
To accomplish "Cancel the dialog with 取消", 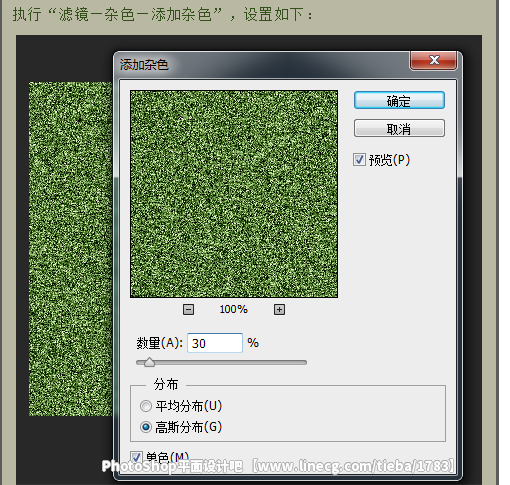I will (x=399, y=128).
